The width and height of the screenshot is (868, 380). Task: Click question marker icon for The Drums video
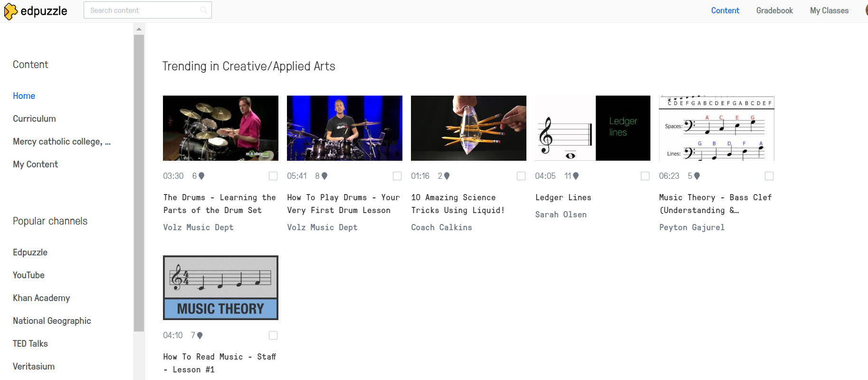click(x=201, y=176)
